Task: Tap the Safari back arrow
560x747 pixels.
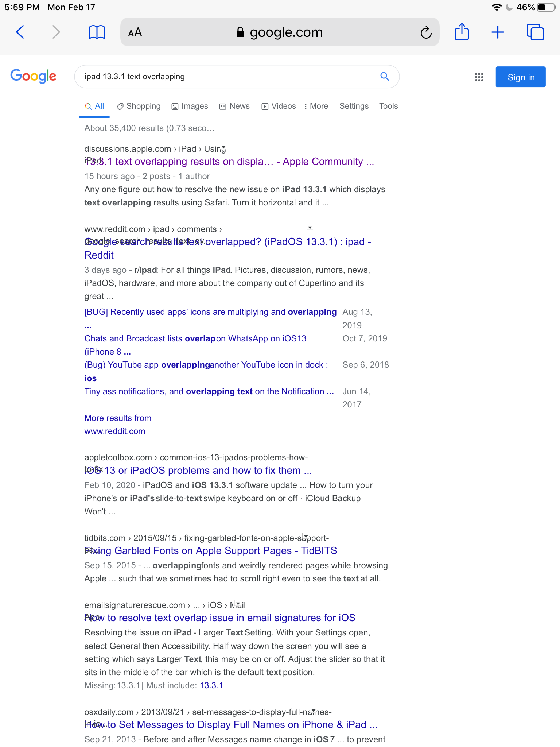Action: pos(20,32)
